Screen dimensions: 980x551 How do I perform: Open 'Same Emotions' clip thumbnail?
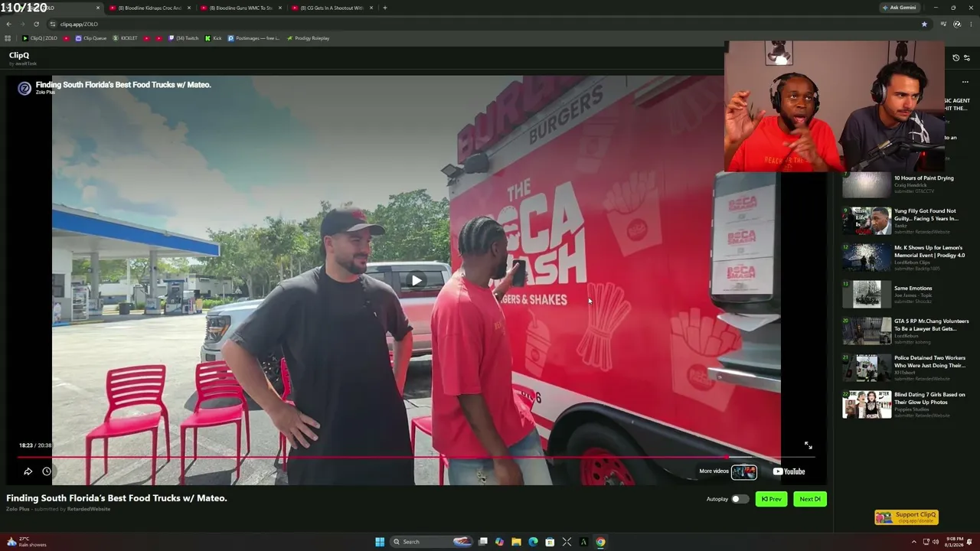(867, 294)
